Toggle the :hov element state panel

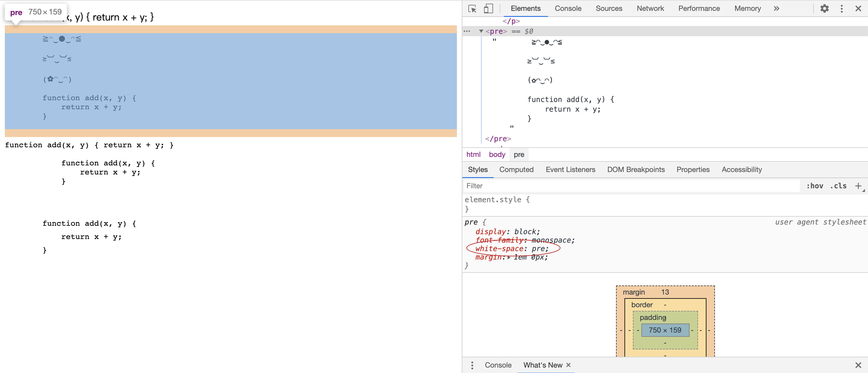(x=814, y=186)
